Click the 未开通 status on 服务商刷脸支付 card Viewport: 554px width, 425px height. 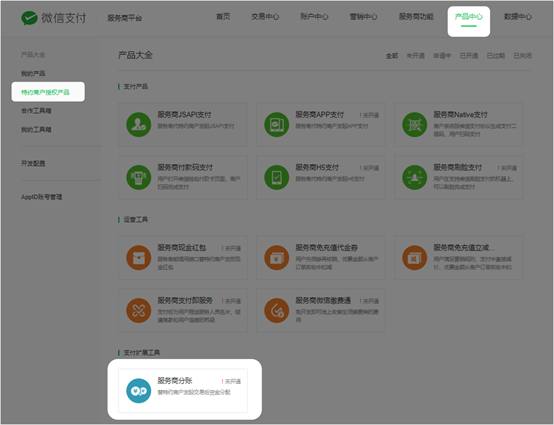point(507,168)
